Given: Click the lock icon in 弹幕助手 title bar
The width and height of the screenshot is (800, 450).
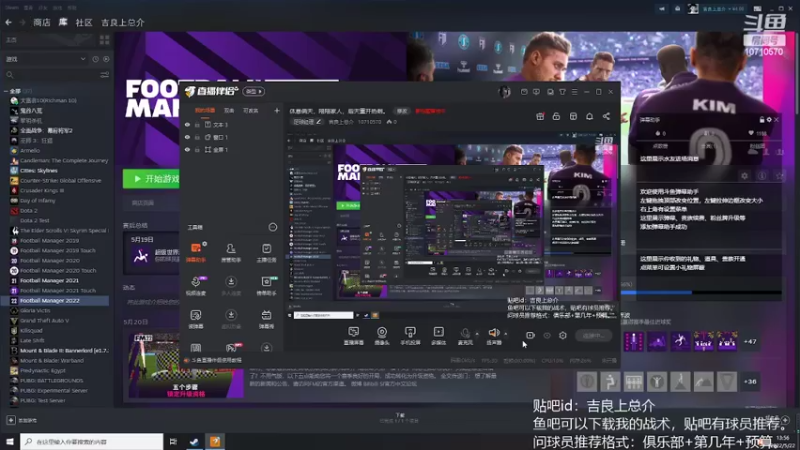Looking at the screenshot, I should coord(762,120).
